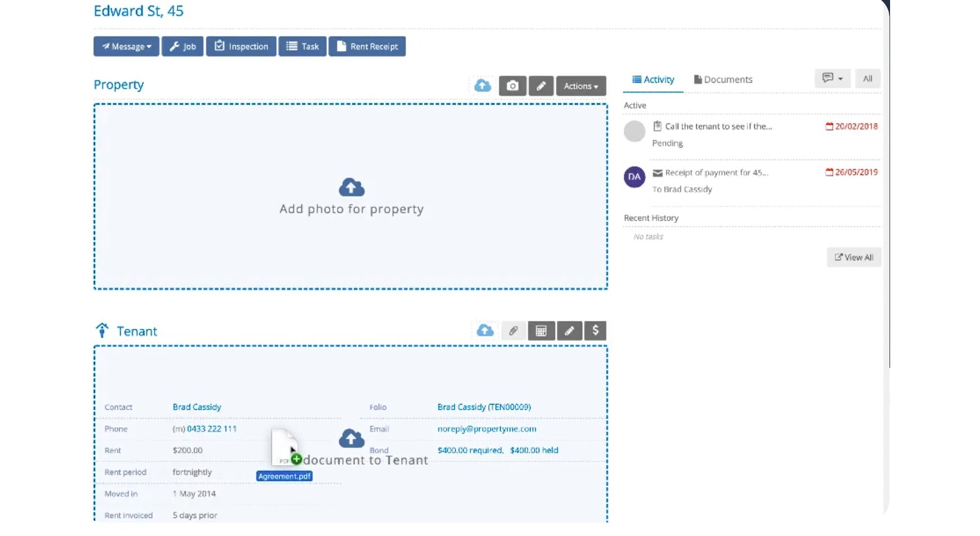Click '$400.00 required' bond link
Viewport: 980px width, 536px height.
pyautogui.click(x=470, y=450)
